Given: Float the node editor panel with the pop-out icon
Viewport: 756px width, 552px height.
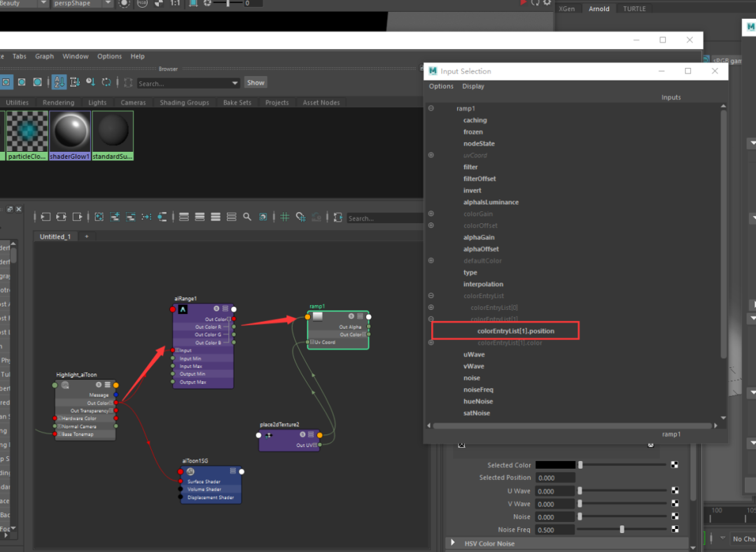Looking at the screenshot, I should (10, 209).
